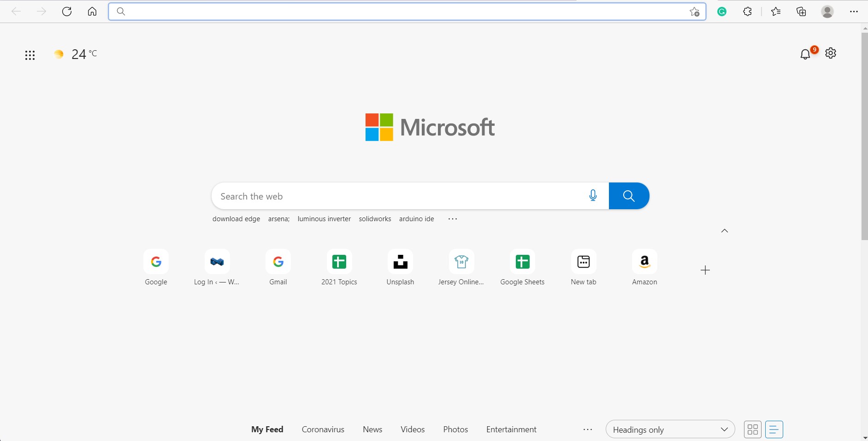Open the 2021 Topics quick link
868x441 pixels.
339,268
